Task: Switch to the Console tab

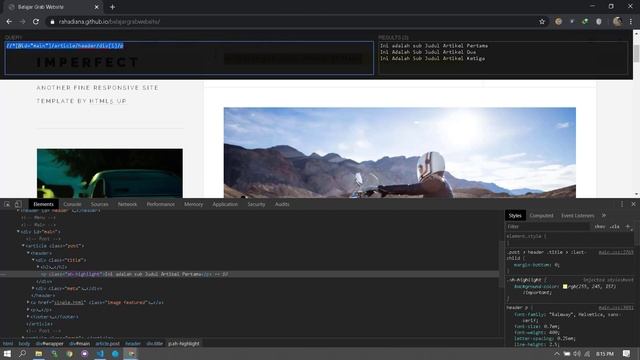Action: tap(72, 204)
